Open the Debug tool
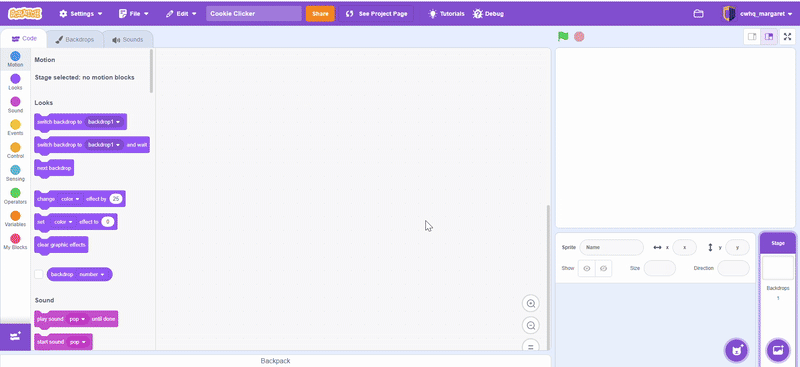 488,14
